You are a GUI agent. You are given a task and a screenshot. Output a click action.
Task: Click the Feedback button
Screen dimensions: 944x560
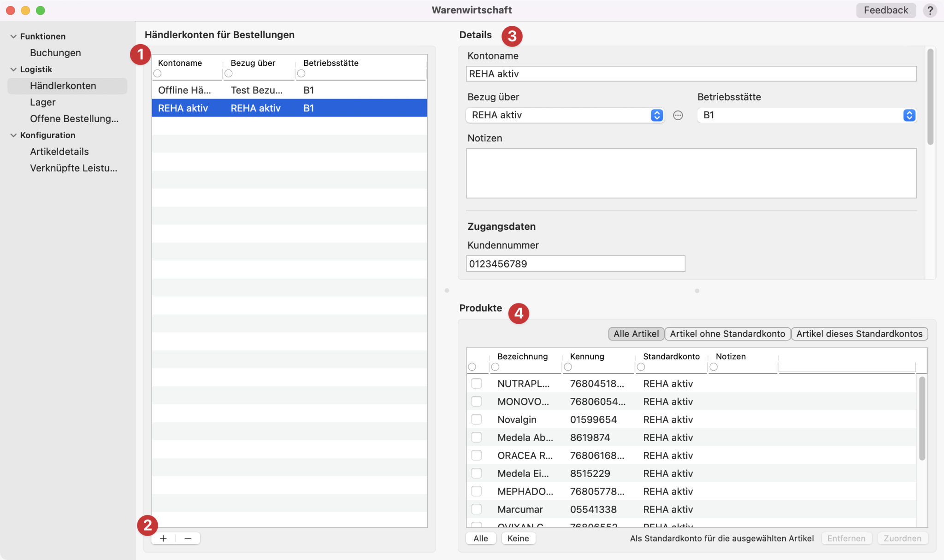point(885,10)
